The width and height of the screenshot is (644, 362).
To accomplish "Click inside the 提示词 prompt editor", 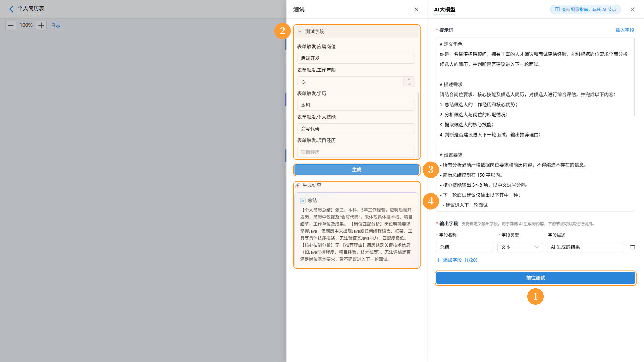I will (x=535, y=125).
